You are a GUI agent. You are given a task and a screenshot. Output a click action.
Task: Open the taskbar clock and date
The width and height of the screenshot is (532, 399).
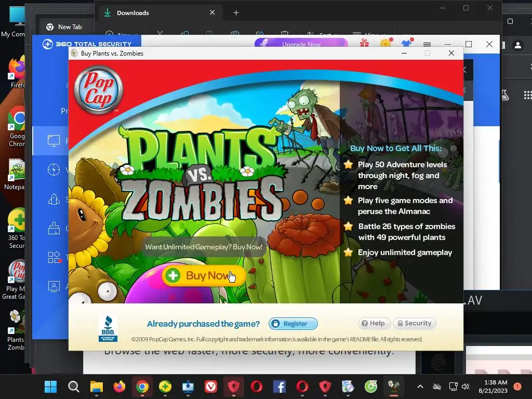[493, 387]
